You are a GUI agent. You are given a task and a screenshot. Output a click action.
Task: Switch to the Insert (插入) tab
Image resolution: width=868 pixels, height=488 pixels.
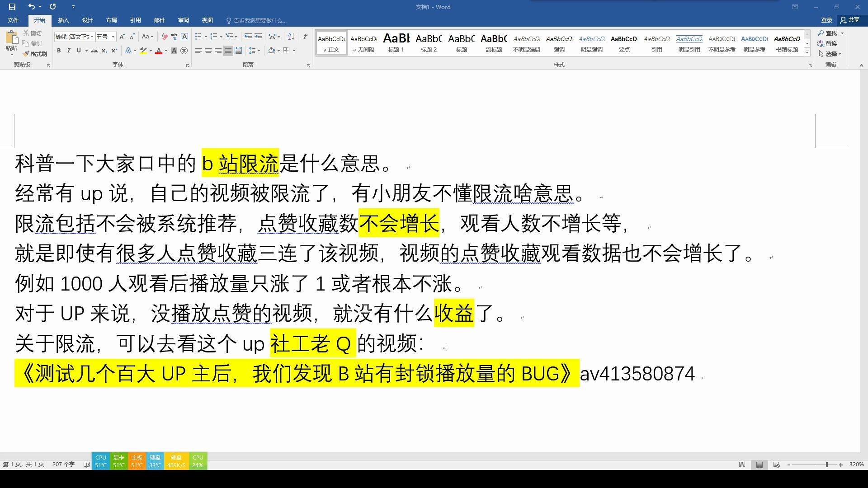63,20
